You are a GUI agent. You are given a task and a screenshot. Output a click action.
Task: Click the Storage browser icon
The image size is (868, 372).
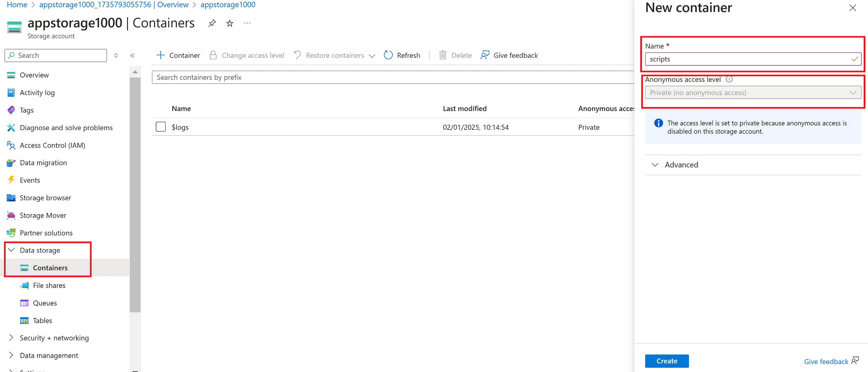[11, 198]
